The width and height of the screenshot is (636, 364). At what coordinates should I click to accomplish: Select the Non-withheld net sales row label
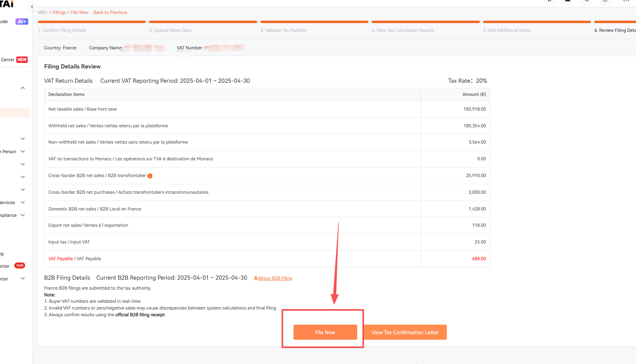(118, 142)
